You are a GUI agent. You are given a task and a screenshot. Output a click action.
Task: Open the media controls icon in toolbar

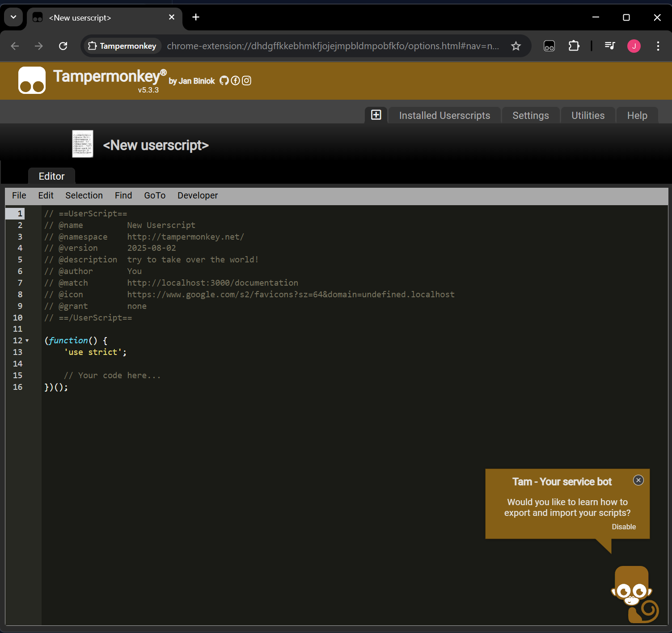(x=609, y=46)
